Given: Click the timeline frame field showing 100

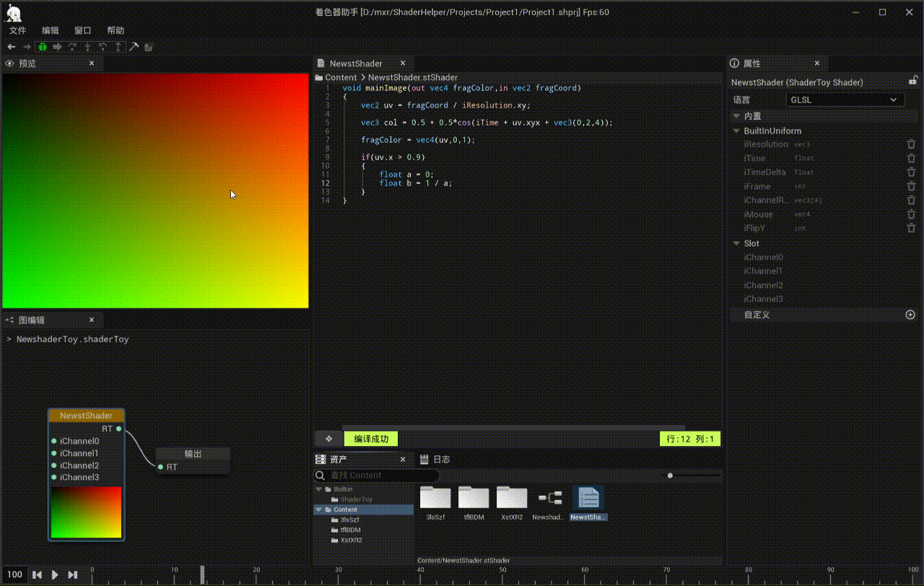Looking at the screenshot, I should pyautogui.click(x=14, y=574).
